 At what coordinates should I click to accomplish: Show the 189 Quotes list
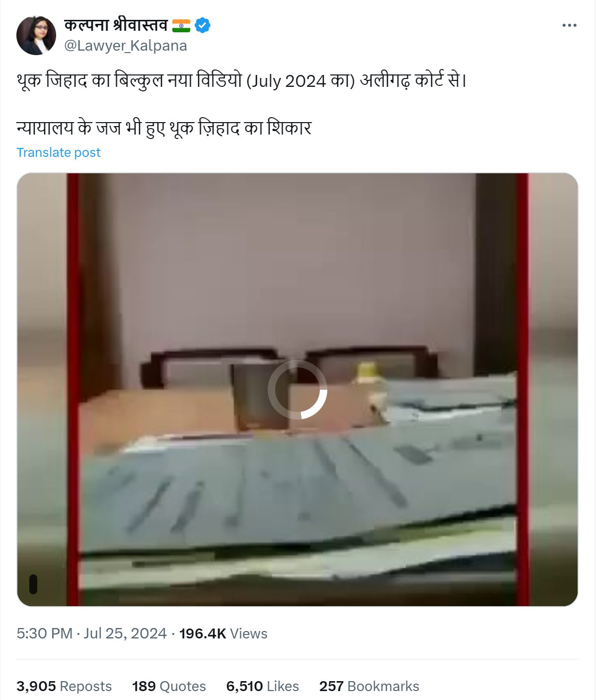click(169, 686)
